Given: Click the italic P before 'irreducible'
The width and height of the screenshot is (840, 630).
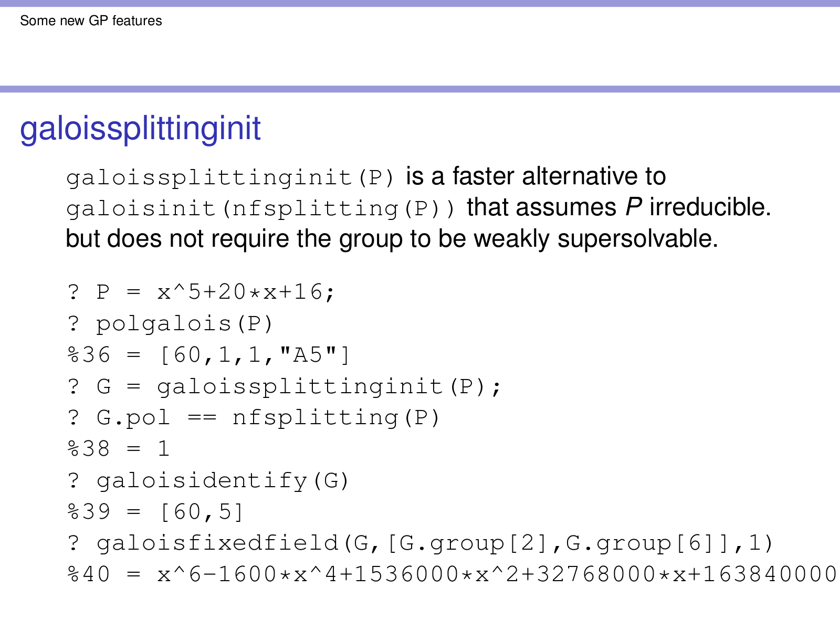Looking at the screenshot, I should 634,207.
